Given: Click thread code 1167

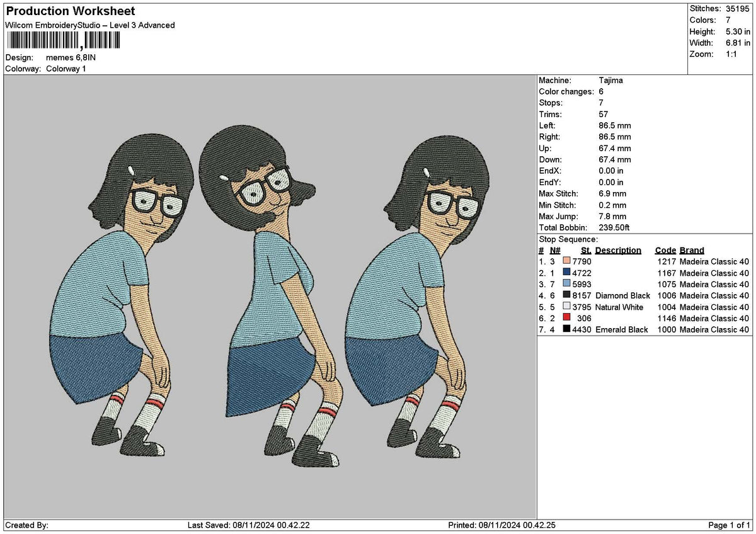Looking at the screenshot, I should pyautogui.click(x=667, y=273).
